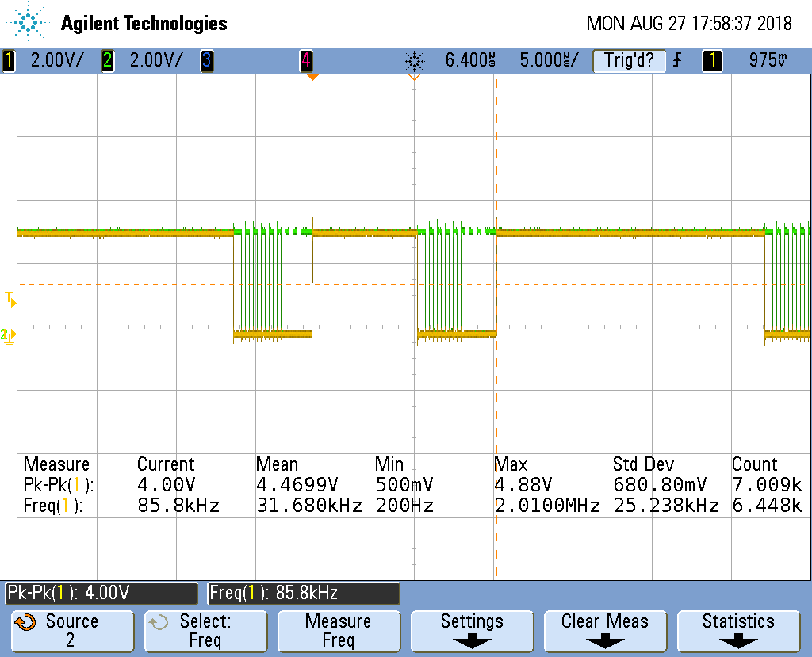The height and width of the screenshot is (657, 812).
Task: Open the Select: Freq softkey
Action: (x=205, y=631)
